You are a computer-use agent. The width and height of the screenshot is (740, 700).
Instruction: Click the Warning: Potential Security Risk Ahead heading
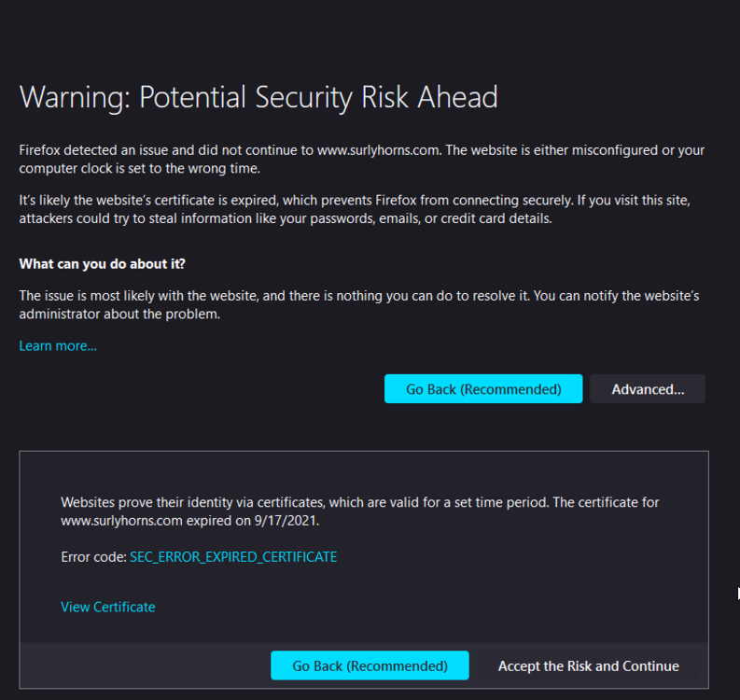tap(258, 97)
